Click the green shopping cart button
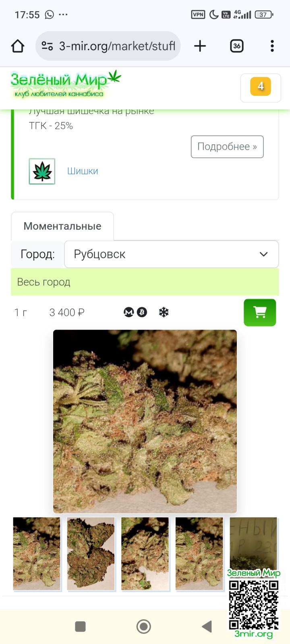290x644 pixels. 260,312
